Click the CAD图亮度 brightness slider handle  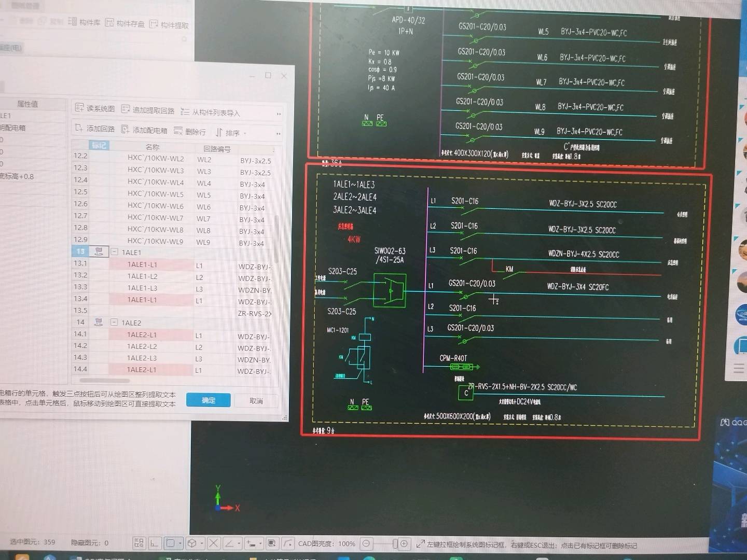tap(395, 543)
